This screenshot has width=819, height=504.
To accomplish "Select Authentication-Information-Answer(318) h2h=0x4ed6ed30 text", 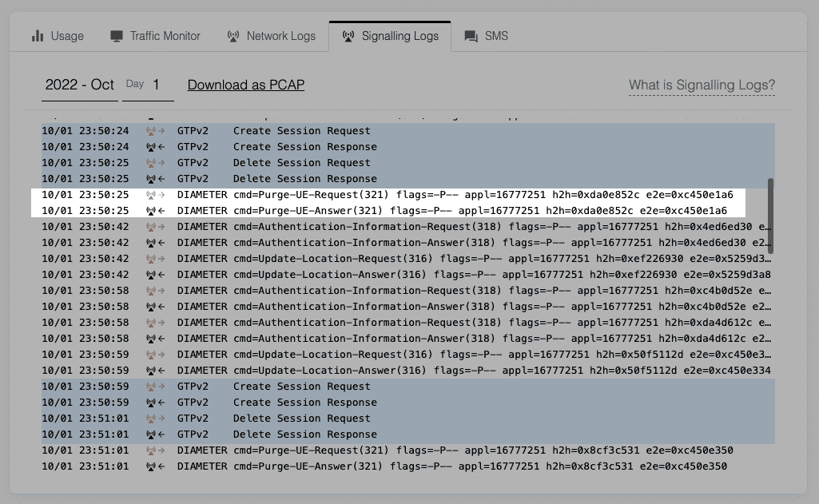I will pyautogui.click(x=502, y=243).
